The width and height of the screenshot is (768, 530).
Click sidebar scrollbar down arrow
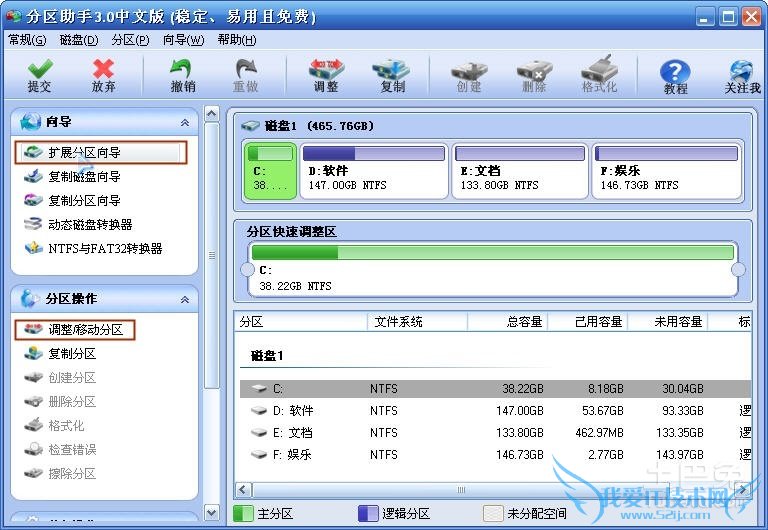212,513
